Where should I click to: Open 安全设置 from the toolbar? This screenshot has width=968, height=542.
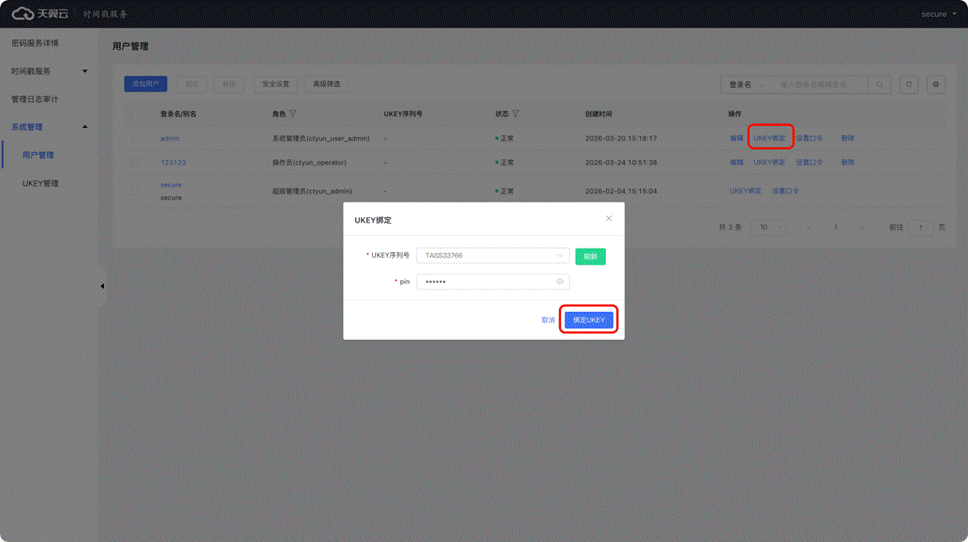coord(275,84)
